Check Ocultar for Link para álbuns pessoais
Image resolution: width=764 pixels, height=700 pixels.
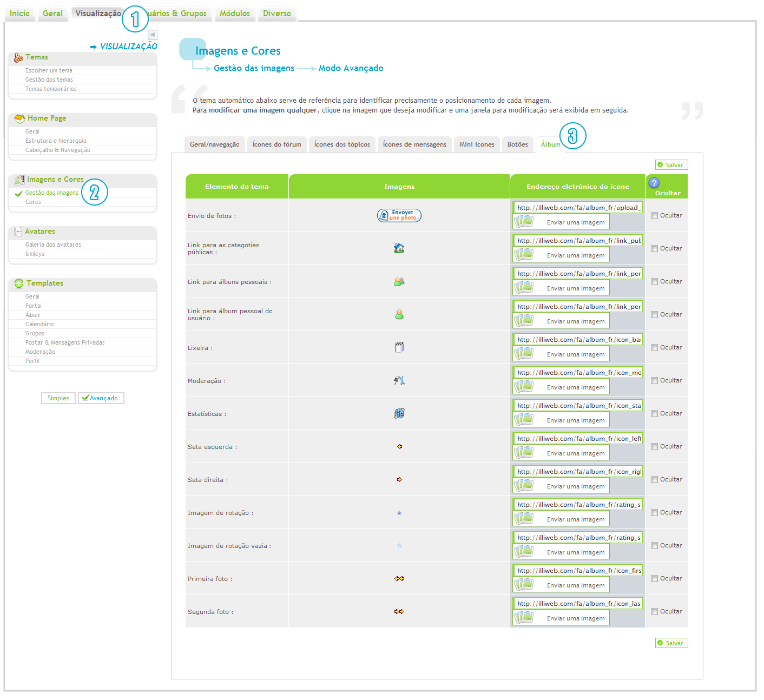click(x=654, y=281)
